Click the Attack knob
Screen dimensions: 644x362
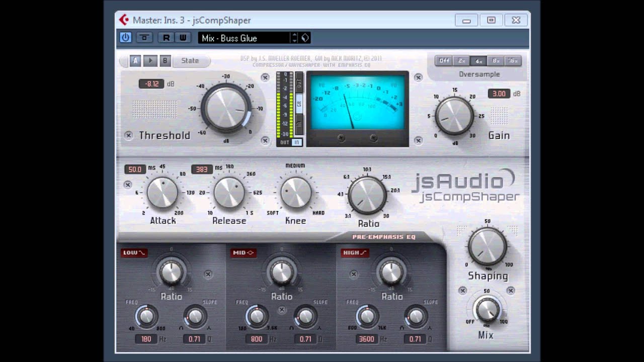(163, 193)
